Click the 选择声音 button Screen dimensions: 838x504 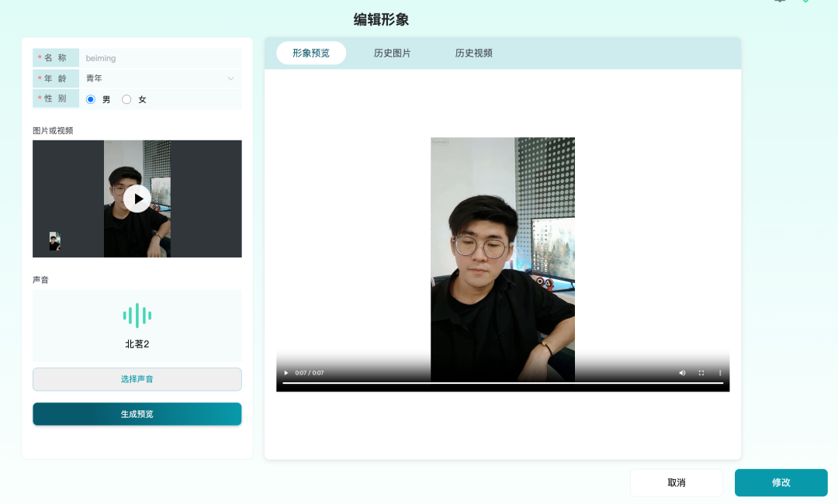[x=137, y=379]
